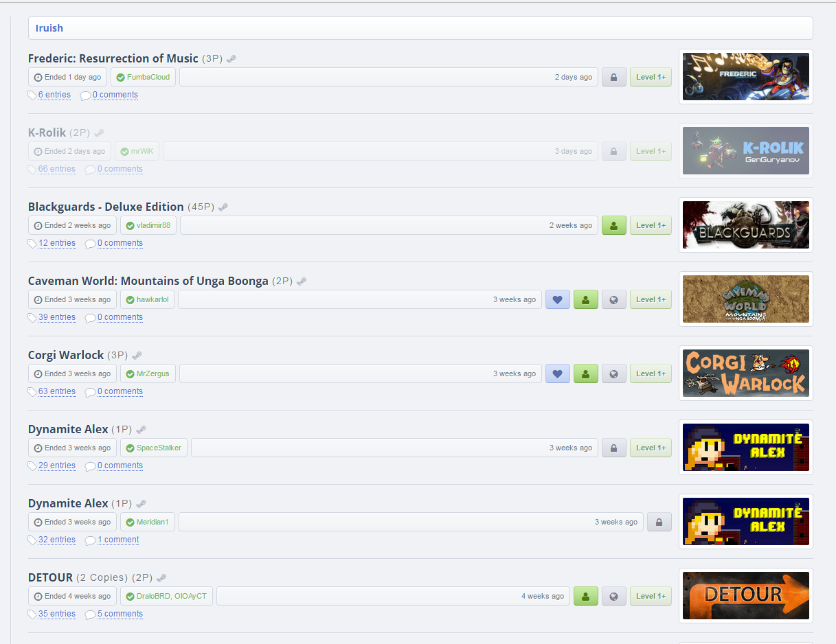
Task: Click the lock icon on K-Rolik giveaway row
Action: (614, 151)
